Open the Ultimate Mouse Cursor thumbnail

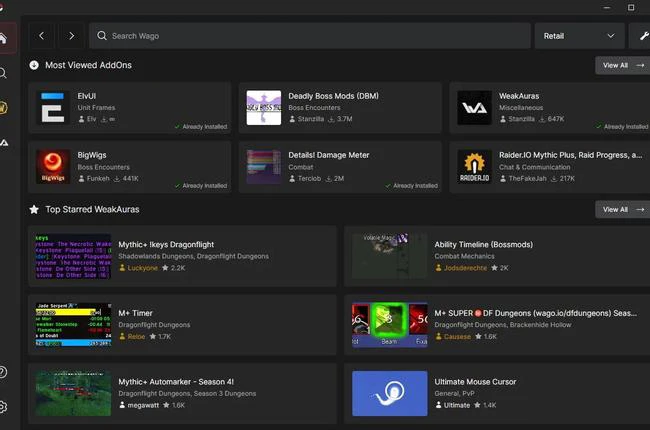click(389, 393)
